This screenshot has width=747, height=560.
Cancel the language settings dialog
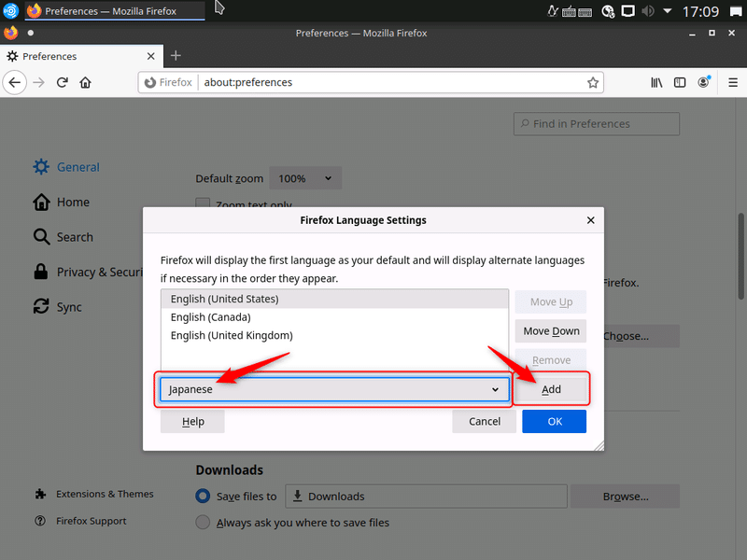click(x=484, y=422)
